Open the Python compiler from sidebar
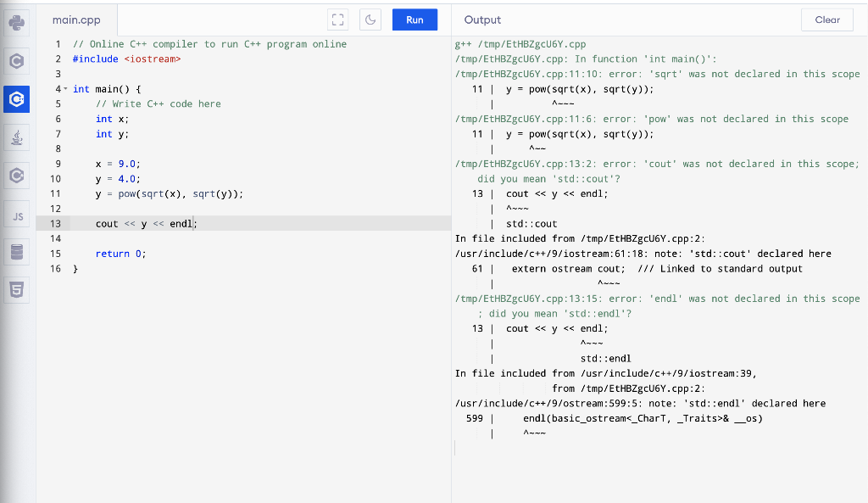The width and height of the screenshot is (868, 503). [x=17, y=23]
